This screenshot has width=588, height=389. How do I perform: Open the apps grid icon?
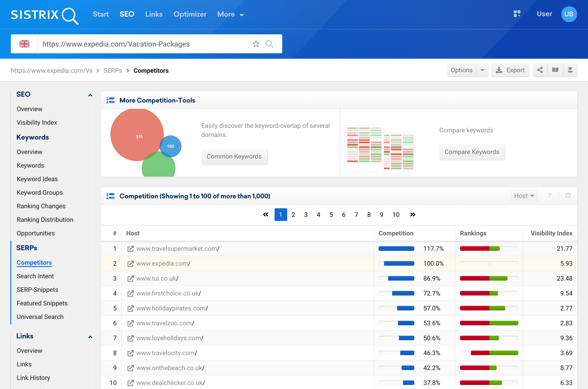click(x=517, y=14)
